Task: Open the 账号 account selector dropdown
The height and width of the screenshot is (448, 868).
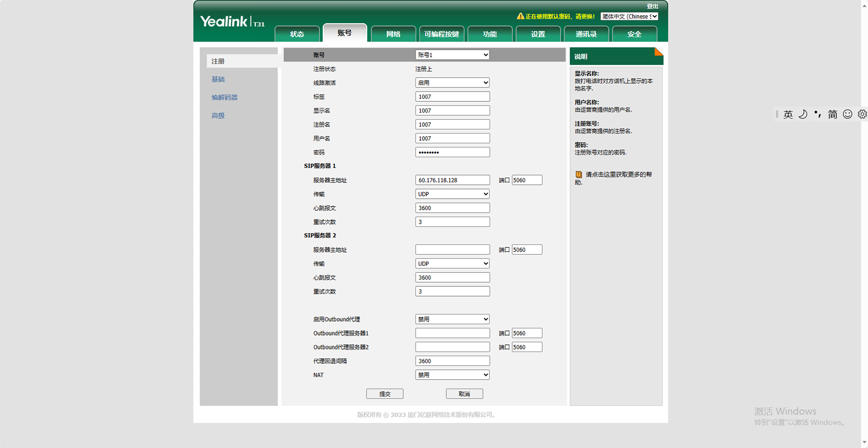Action: pos(452,55)
